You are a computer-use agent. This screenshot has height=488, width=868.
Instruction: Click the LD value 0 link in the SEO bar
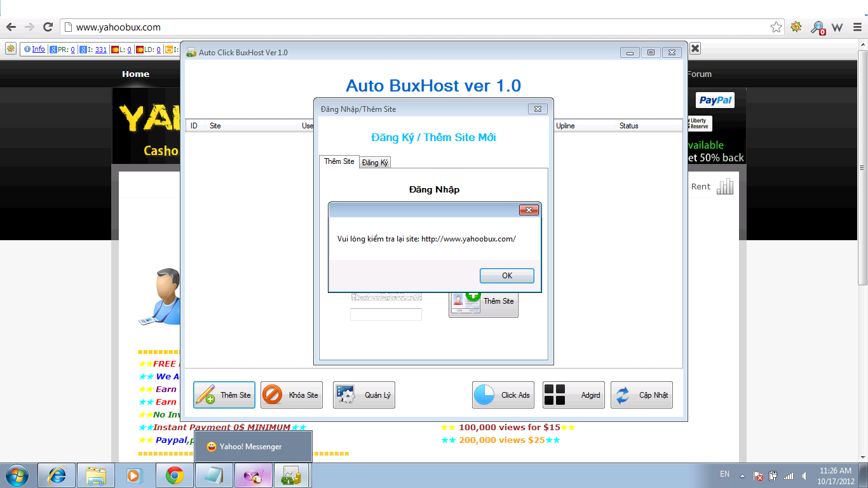(x=158, y=49)
